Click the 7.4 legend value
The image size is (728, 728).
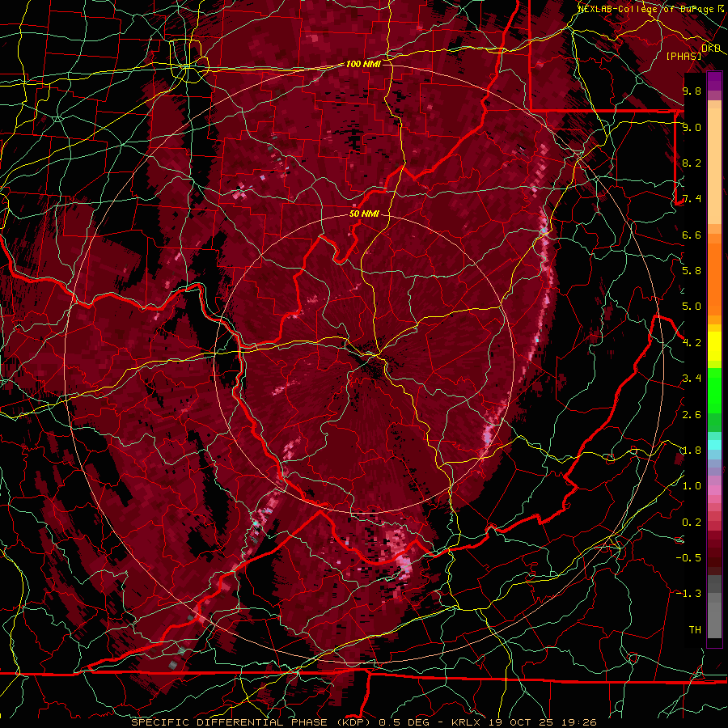pos(692,199)
